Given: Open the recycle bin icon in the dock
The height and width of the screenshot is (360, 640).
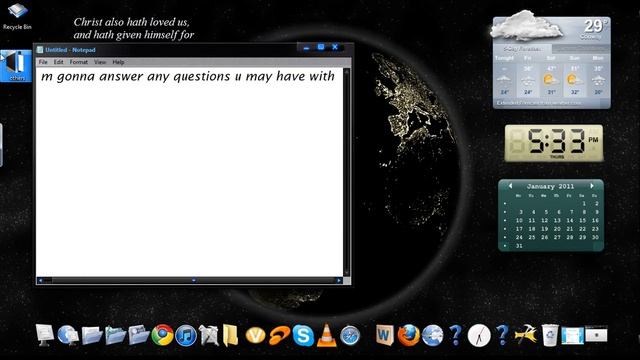Looking at the screenshot, I should 550,336.
